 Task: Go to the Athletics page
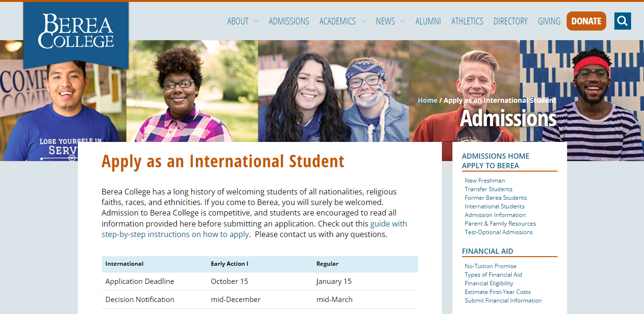[x=467, y=21]
